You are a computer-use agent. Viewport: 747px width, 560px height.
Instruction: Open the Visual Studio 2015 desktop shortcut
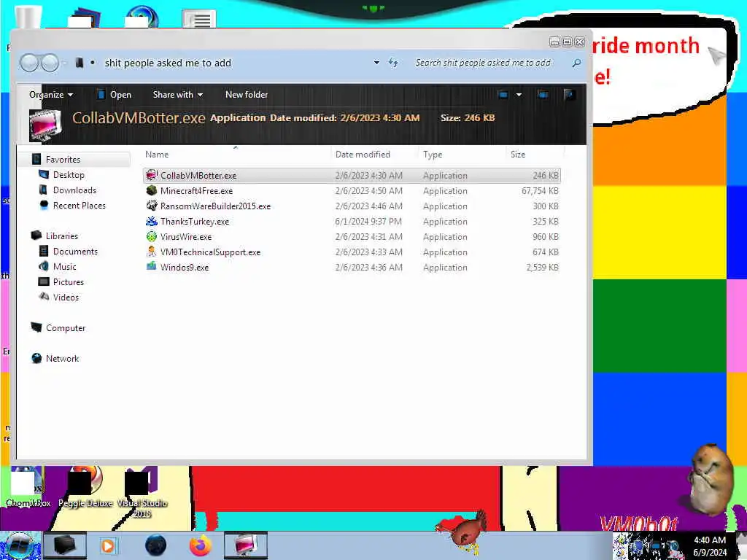pyautogui.click(x=142, y=492)
